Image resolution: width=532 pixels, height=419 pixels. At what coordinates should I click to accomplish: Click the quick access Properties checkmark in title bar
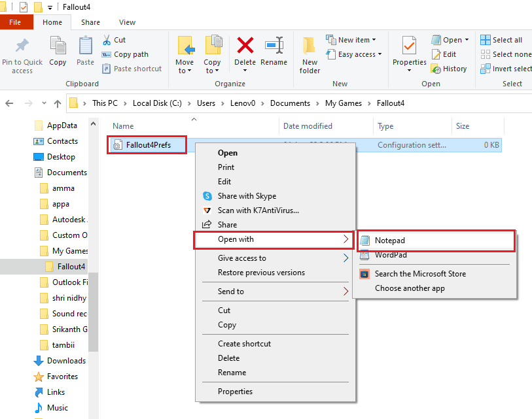point(24,7)
